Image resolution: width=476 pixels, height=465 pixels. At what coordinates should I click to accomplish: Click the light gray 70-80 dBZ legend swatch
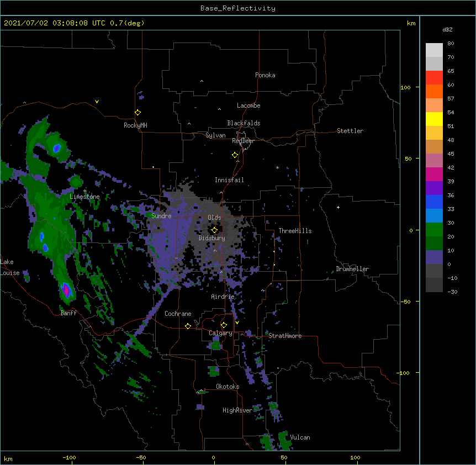pos(434,50)
